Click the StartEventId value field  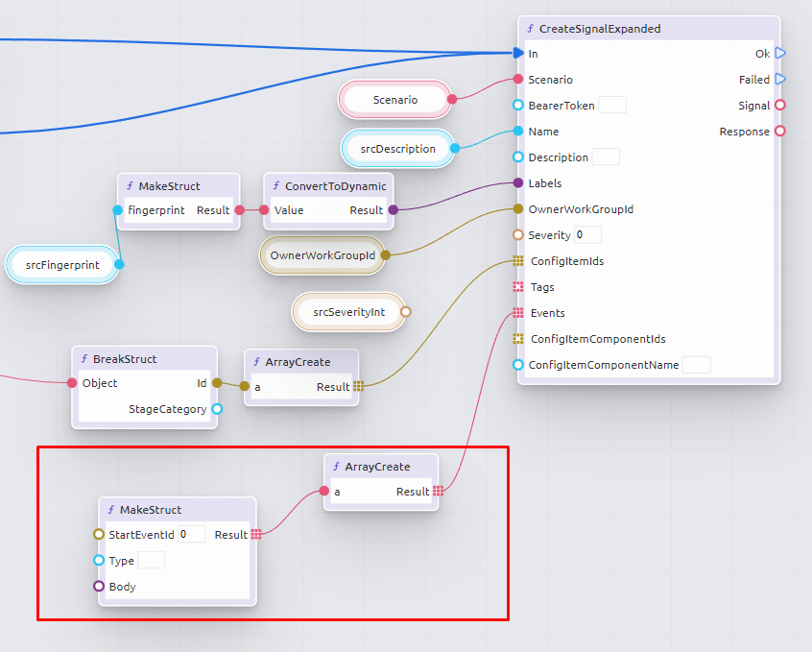(191, 535)
